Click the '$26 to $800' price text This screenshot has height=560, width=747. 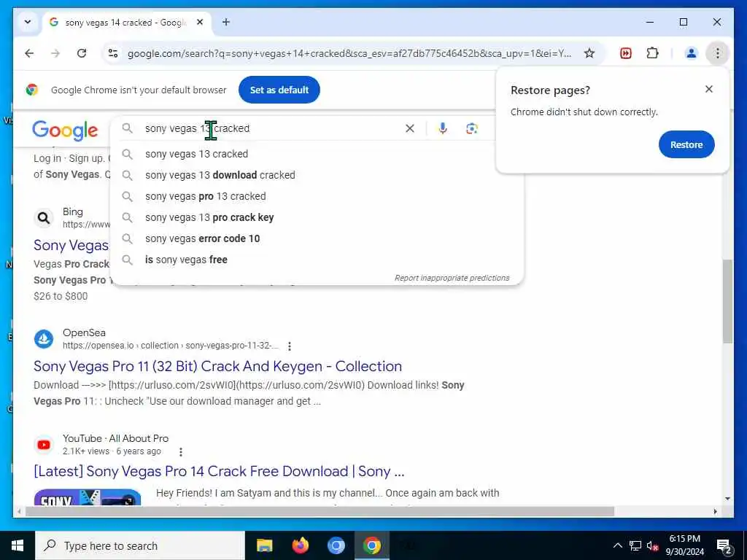(61, 296)
